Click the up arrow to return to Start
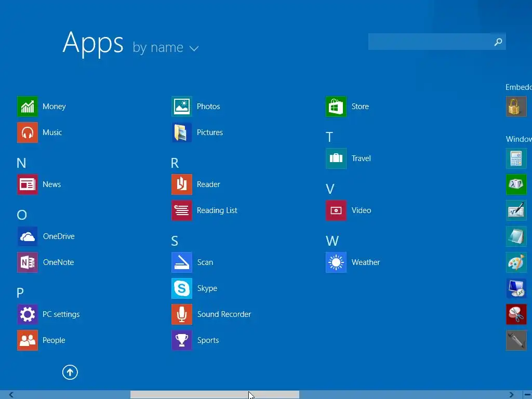Screen dimensions: 532x399 pyautogui.click(x=70, y=372)
